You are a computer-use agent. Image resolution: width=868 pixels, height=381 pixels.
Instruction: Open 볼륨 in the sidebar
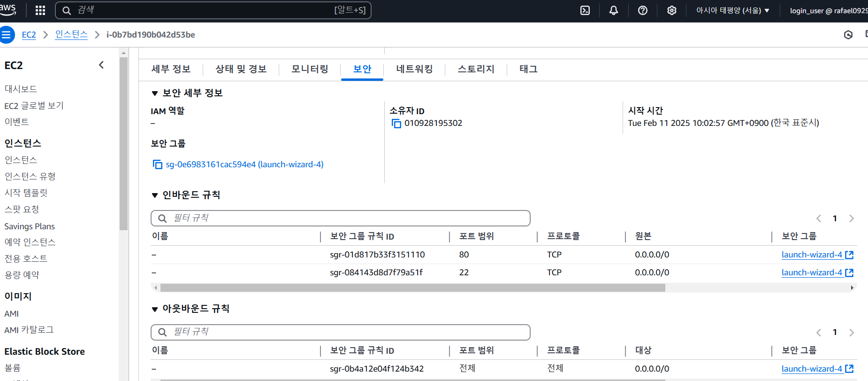point(13,368)
